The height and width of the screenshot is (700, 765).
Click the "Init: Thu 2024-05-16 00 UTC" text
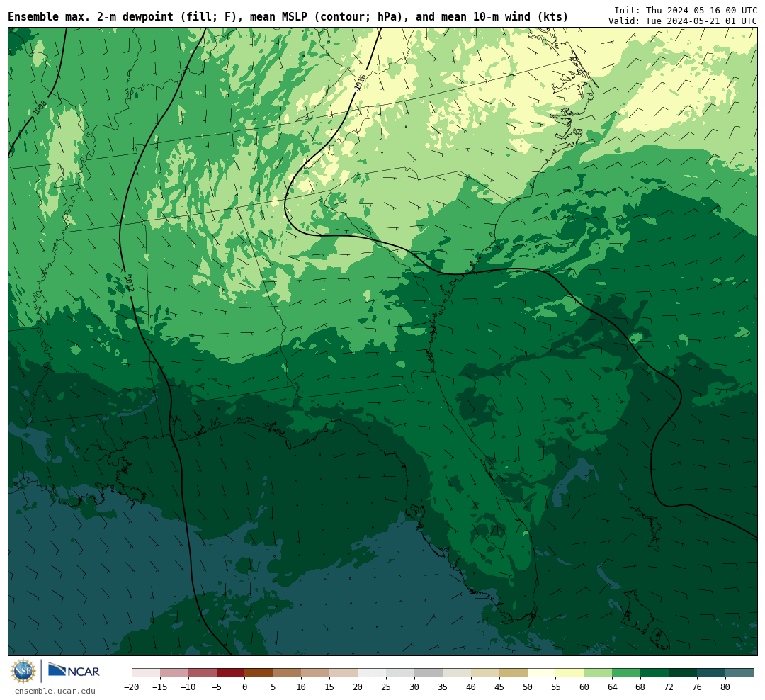pos(686,10)
